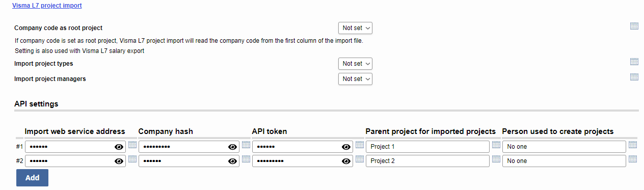The image size is (644, 190).
Task: Open Company code as root project dropdown
Action: [x=355, y=28]
